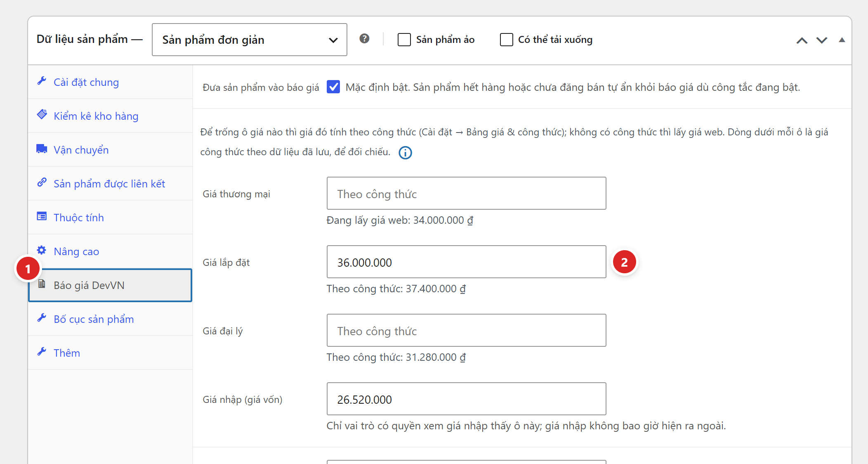Viewport: 868px width, 464px height.
Task: Click the wrench icon beside Bố cục sản phẩm
Action: point(42,318)
